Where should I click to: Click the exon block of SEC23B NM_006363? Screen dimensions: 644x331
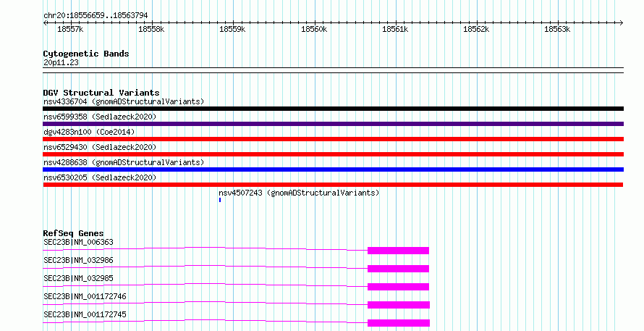point(398,251)
